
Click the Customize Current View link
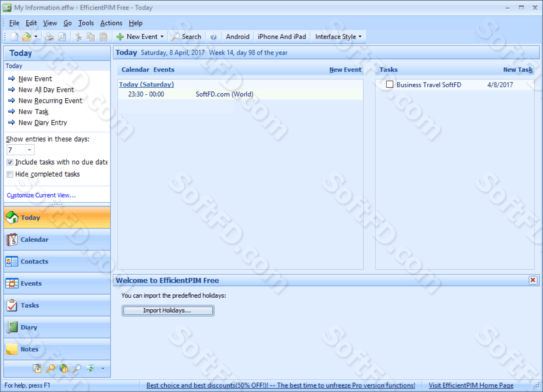[x=41, y=196]
